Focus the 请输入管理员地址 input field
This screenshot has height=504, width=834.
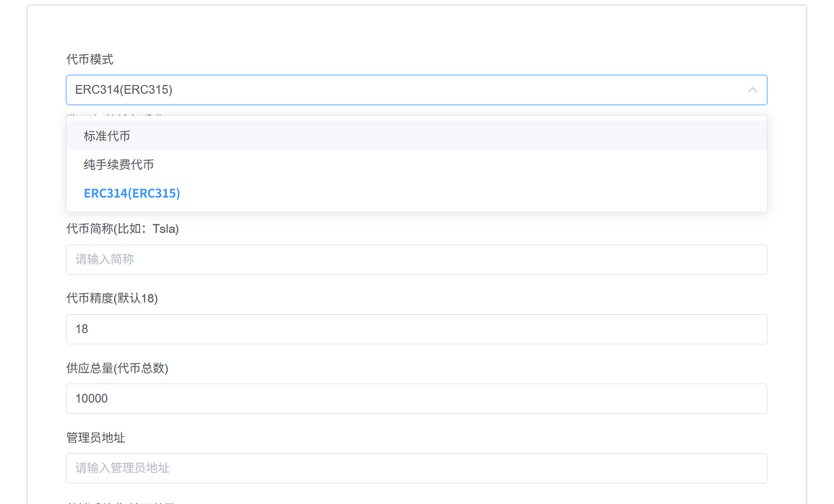click(x=417, y=469)
